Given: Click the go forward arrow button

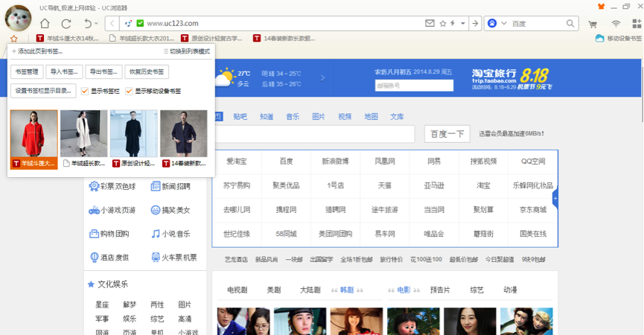Looking at the screenshot, I should pyautogui.click(x=475, y=23).
